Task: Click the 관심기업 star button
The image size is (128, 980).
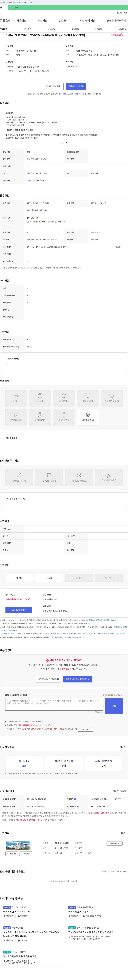Action: point(12,854)
